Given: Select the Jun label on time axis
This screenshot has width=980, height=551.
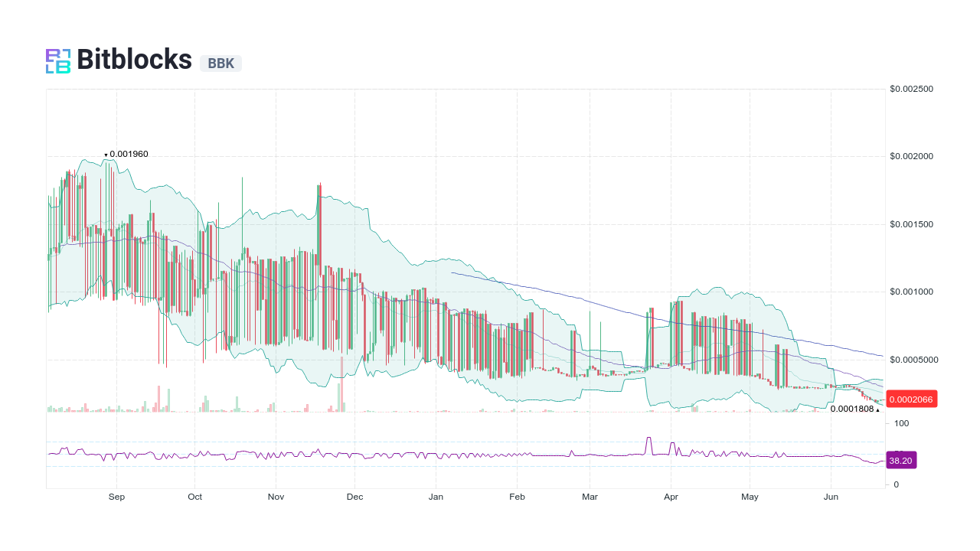Looking at the screenshot, I should 831,496.
